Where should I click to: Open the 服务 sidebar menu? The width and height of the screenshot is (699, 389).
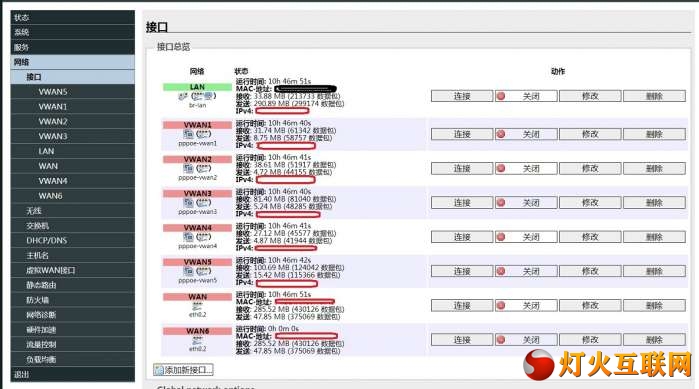tap(73, 47)
